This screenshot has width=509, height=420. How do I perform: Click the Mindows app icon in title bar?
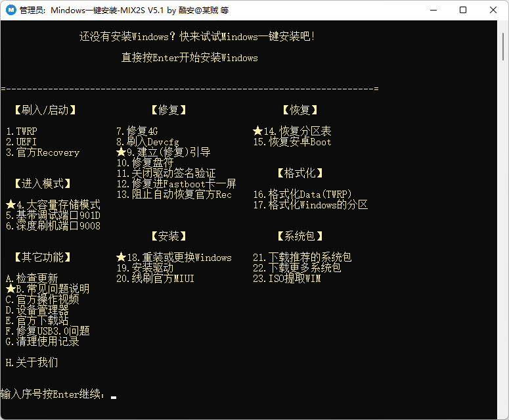(11, 10)
